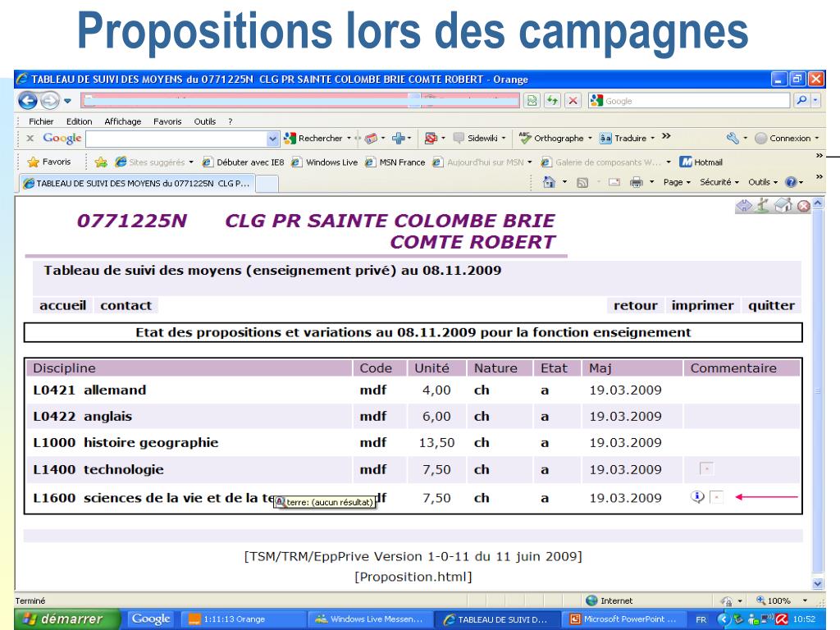
Task: Close the Google toolbar with x
Action: pyautogui.click(x=30, y=138)
